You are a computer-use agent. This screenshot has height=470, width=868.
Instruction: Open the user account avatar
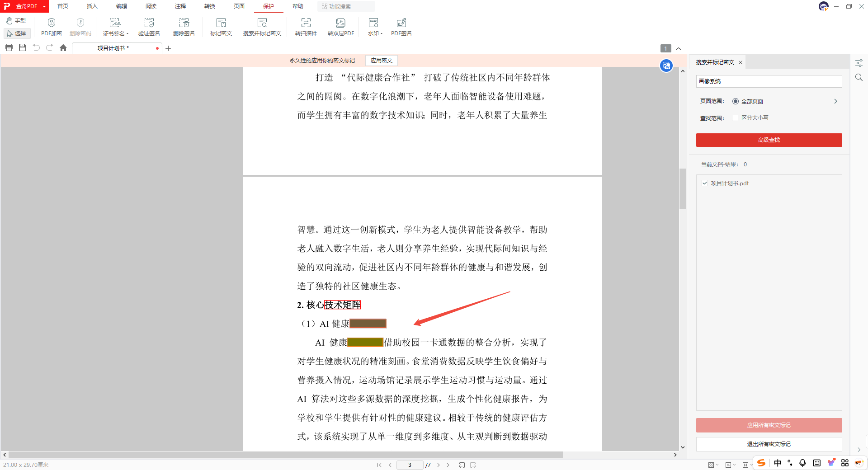824,6
